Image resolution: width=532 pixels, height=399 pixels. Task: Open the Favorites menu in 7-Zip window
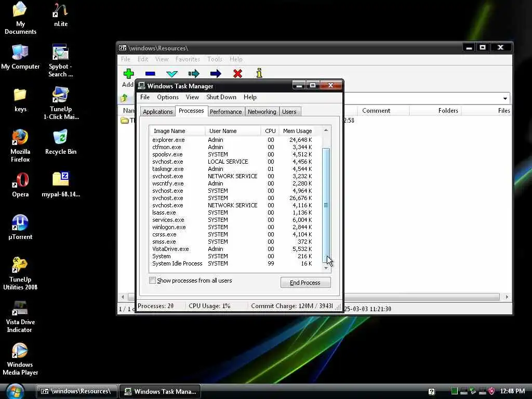click(188, 59)
